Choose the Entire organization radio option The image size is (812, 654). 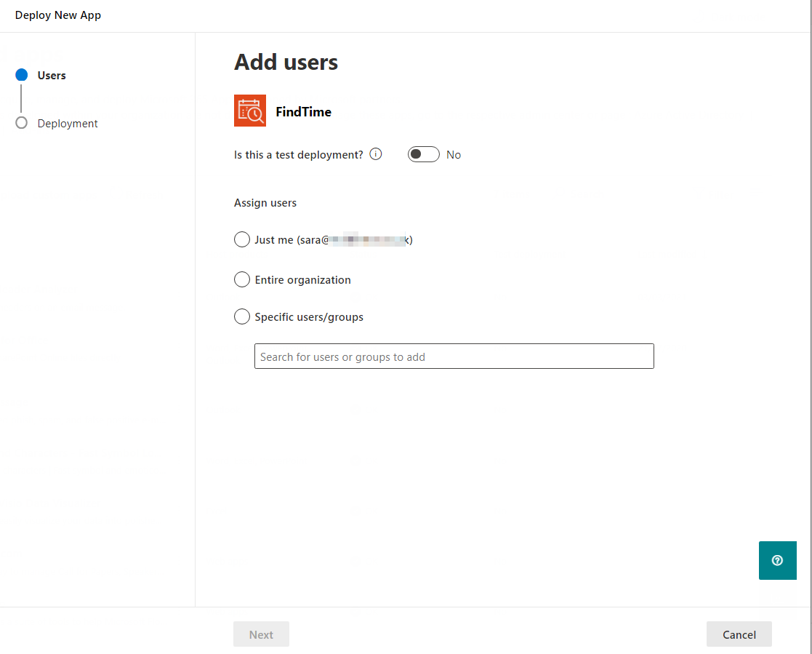click(242, 279)
